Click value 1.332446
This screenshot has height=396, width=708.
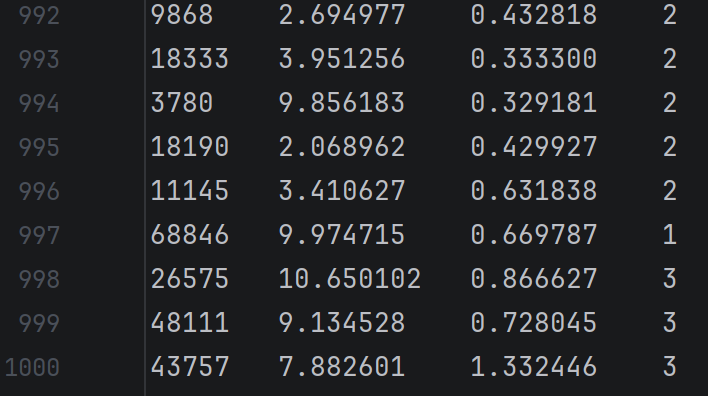534,366
